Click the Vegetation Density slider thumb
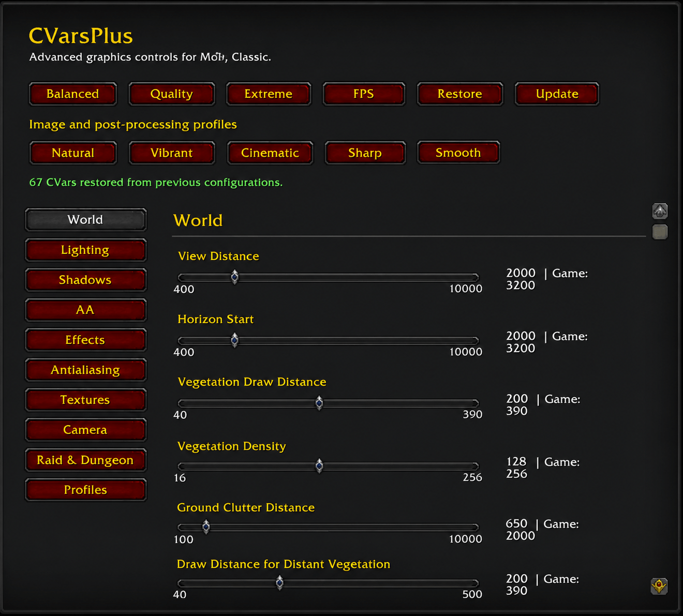683x616 pixels. (319, 466)
